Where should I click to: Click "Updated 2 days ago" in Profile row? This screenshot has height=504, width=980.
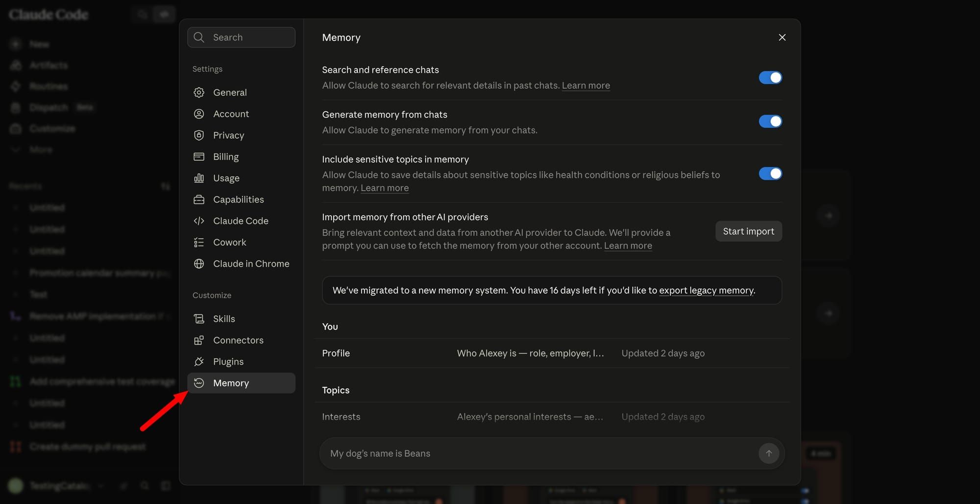(663, 353)
